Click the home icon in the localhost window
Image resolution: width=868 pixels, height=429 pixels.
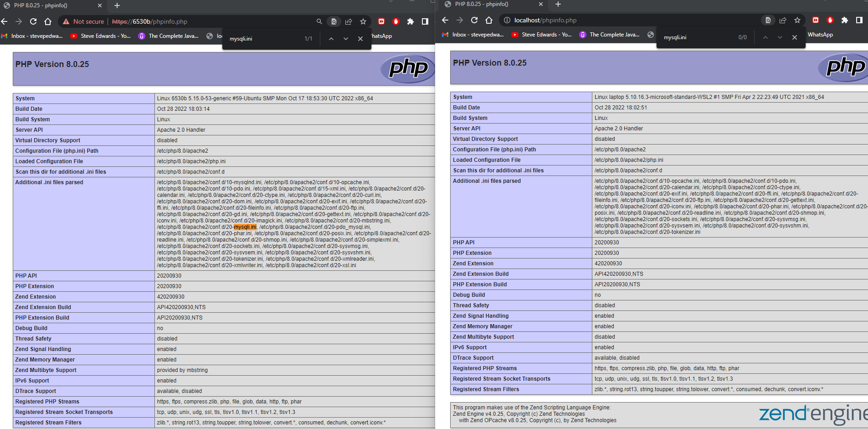489,20
